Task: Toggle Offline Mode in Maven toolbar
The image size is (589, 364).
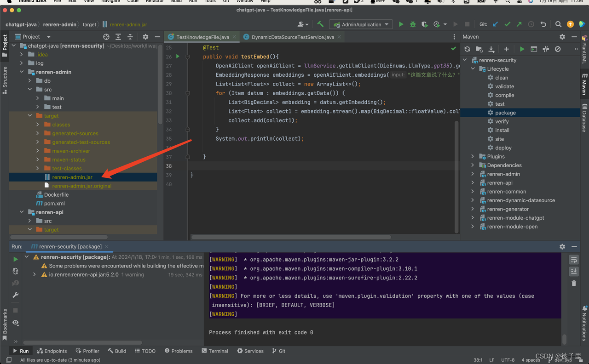Action: (x=546, y=49)
